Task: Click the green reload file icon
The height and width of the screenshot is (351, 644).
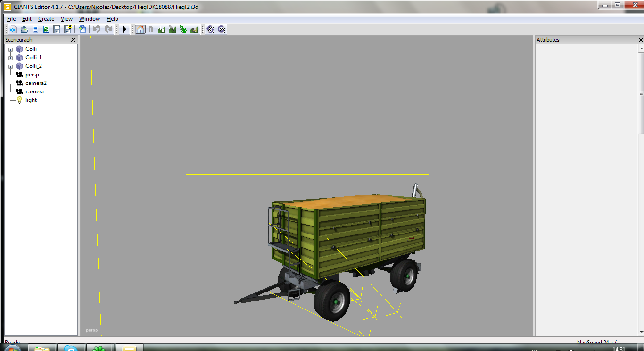Action: [x=46, y=29]
